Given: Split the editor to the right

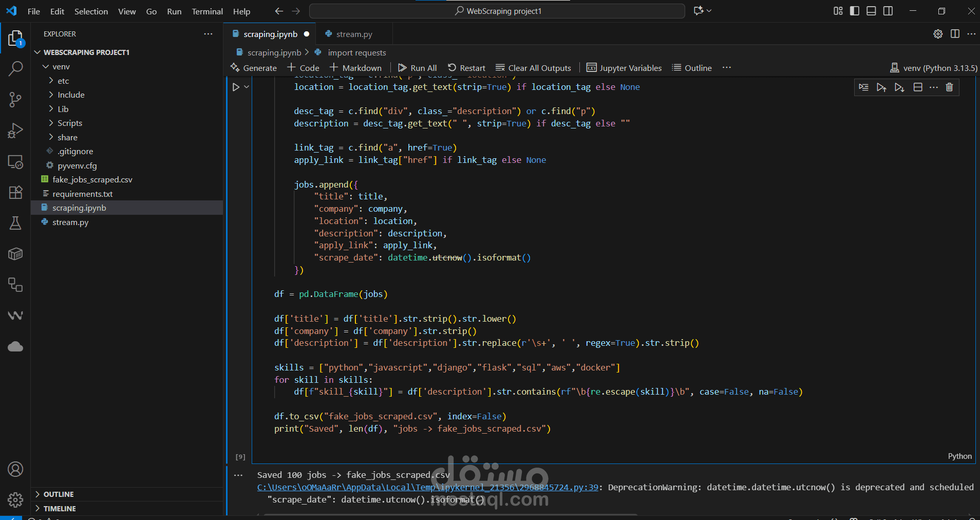Looking at the screenshot, I should [x=955, y=34].
